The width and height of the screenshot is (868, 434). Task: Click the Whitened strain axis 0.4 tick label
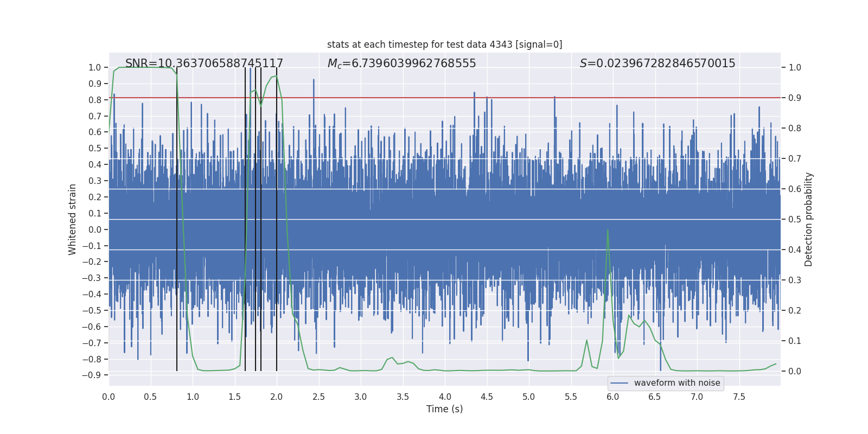(95, 164)
